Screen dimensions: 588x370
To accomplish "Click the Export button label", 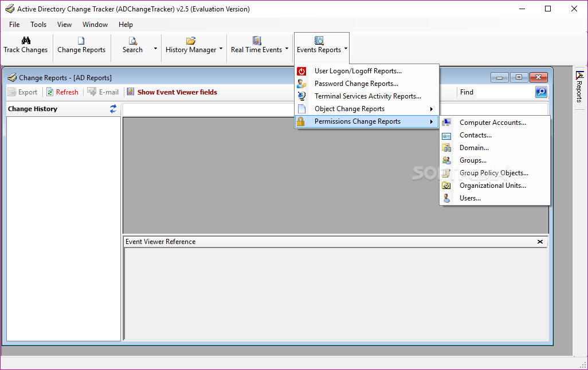I will point(28,92).
